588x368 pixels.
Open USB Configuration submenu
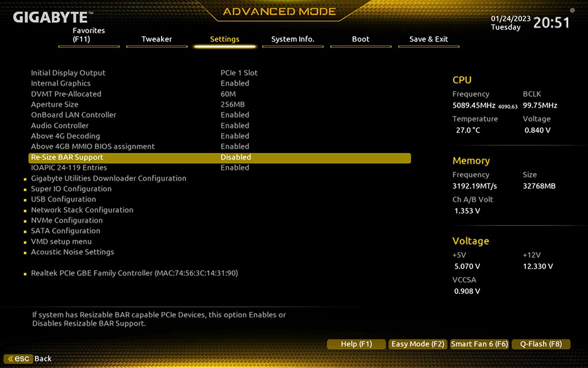63,200
